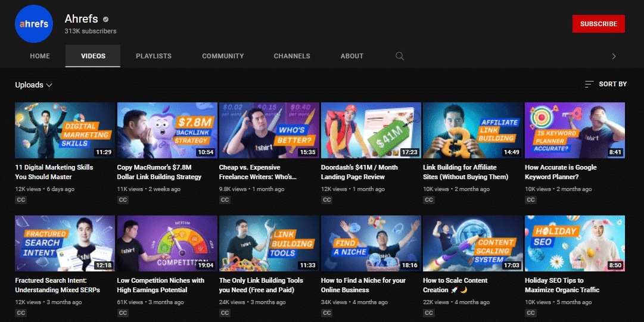Open 'Low Competition Niches with High Earnings' title
644x322 pixels.
161,285
